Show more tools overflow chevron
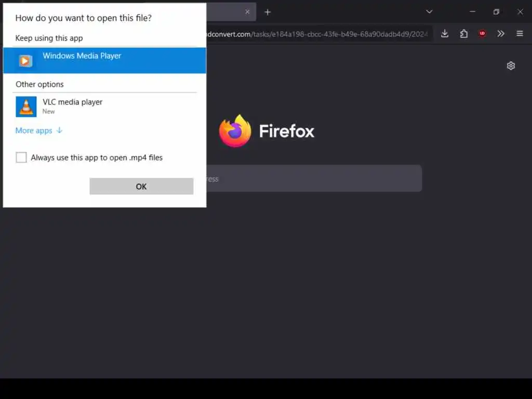 point(501,34)
